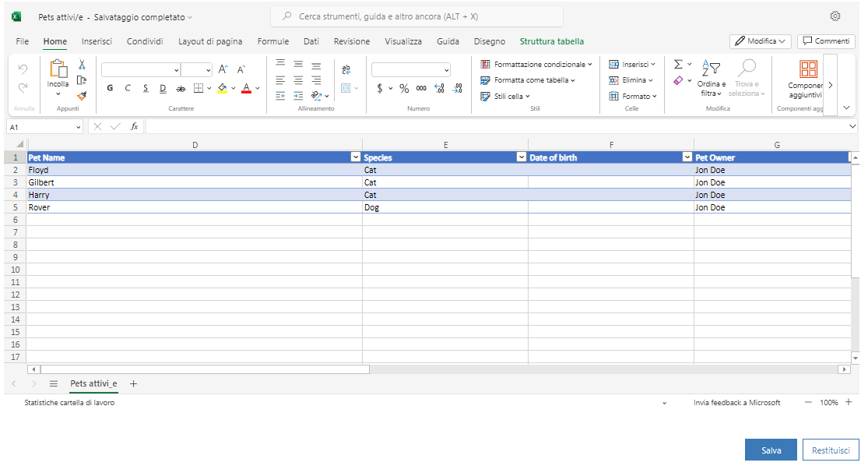Open Ordina e filtra menu
This screenshot has width=868, height=473.
(x=712, y=78)
